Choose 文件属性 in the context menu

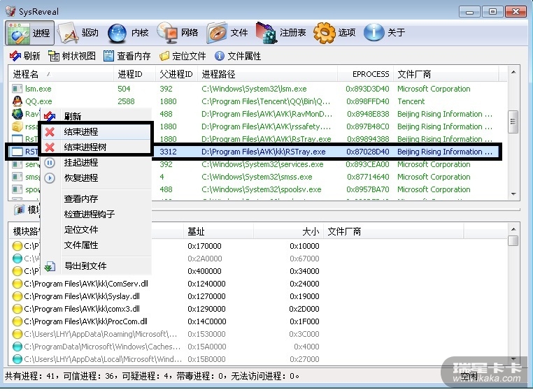point(96,245)
